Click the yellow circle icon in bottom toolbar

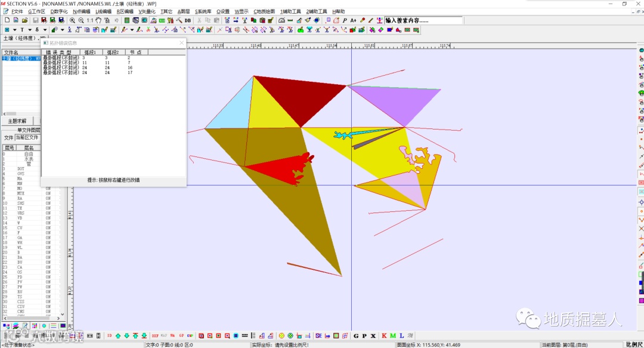coord(281,335)
